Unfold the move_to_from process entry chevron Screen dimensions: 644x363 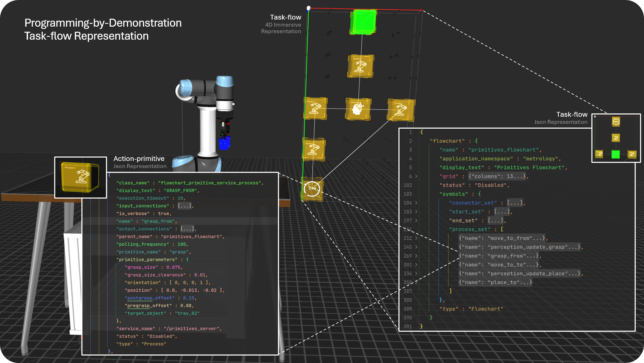click(x=416, y=238)
